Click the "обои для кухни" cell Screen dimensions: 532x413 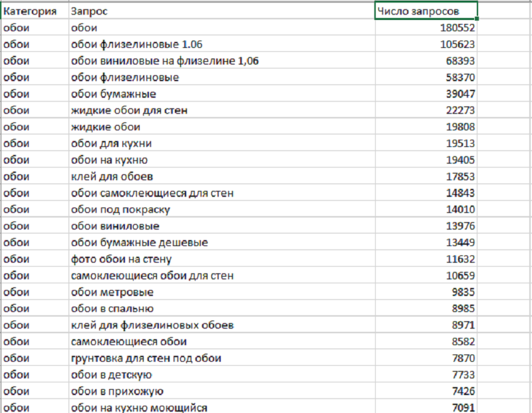pos(221,144)
